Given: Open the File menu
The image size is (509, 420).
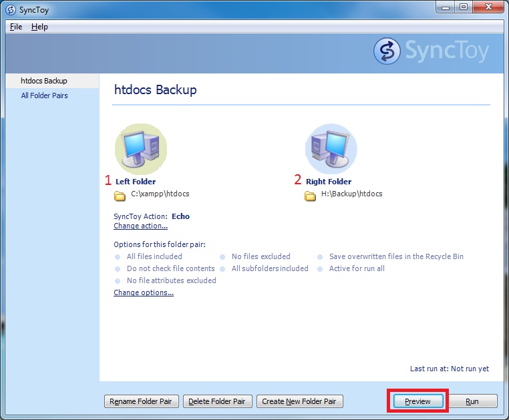Looking at the screenshot, I should coord(16,27).
